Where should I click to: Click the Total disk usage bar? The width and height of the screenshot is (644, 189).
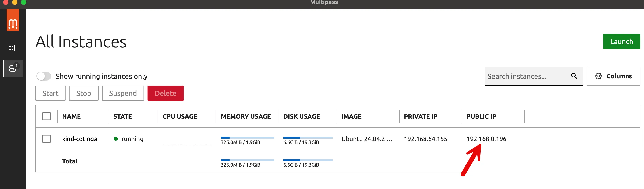pos(308,160)
